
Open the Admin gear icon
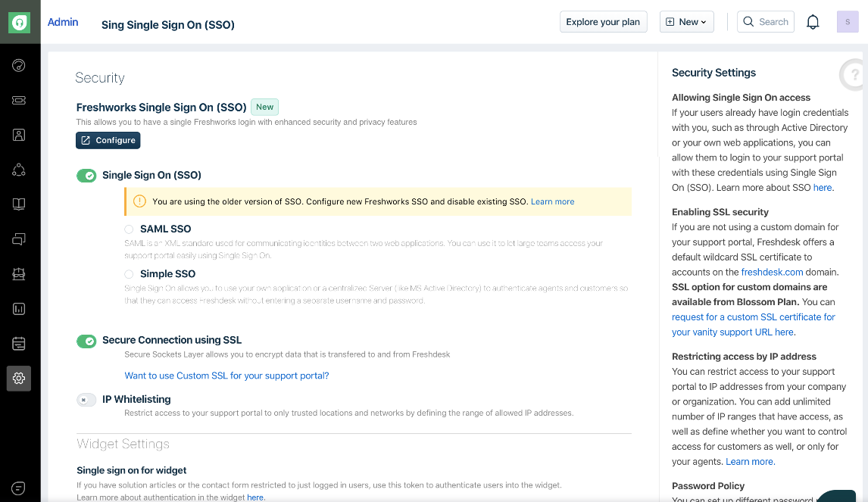click(x=19, y=378)
